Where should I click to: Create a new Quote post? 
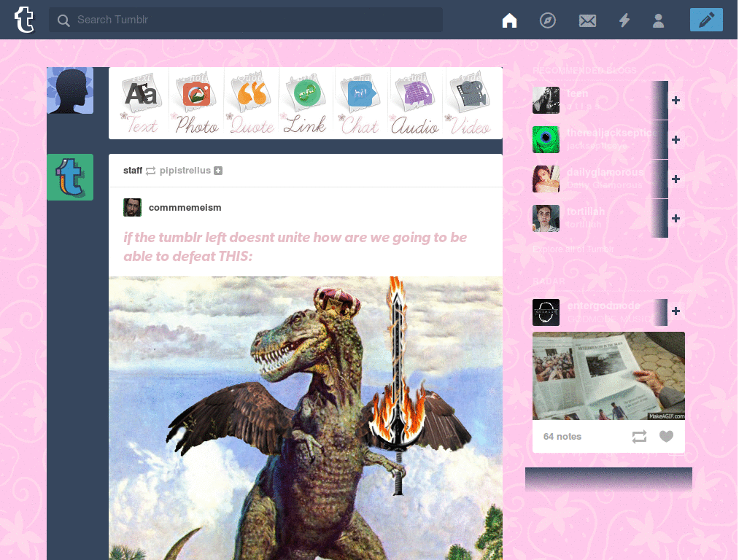tap(252, 103)
